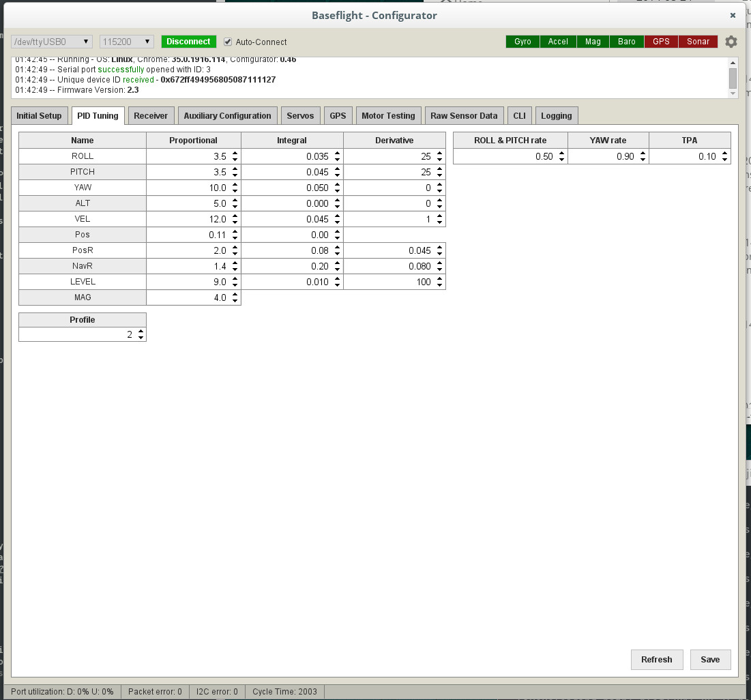Image resolution: width=751 pixels, height=700 pixels.
Task: Click the Profile value field
Action: point(83,334)
